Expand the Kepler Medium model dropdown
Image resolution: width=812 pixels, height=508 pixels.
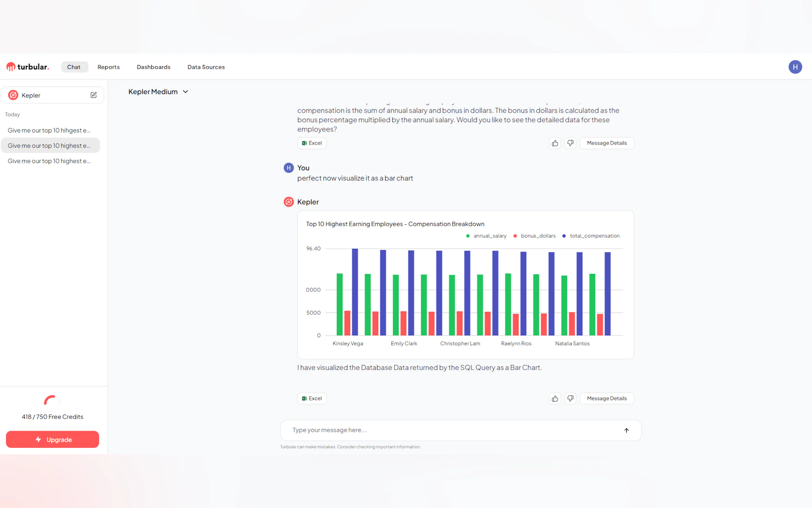pos(158,92)
